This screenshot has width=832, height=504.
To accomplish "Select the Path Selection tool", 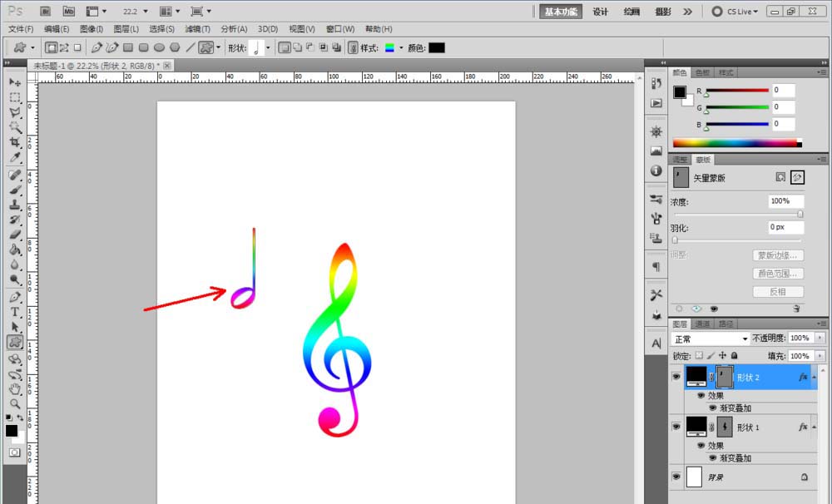I will (15, 327).
